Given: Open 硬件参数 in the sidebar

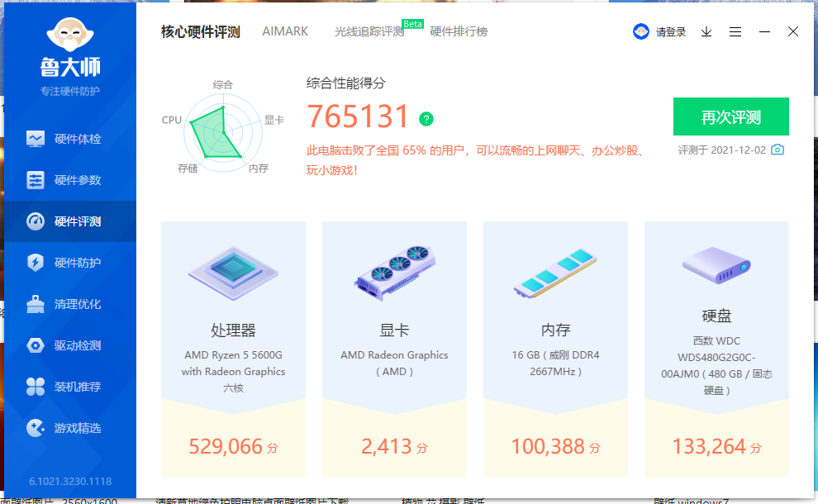Looking at the screenshot, I should click(x=70, y=180).
